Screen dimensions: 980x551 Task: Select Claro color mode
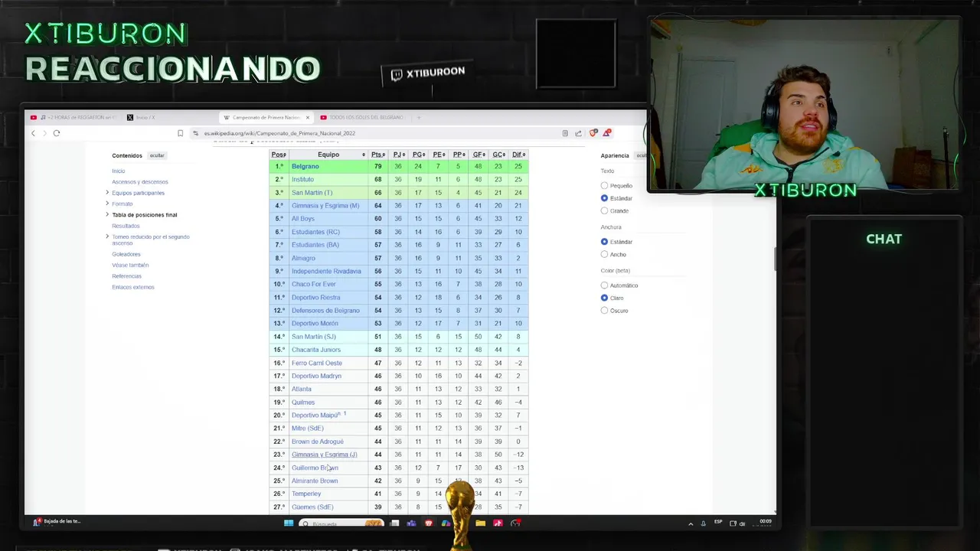pos(605,298)
